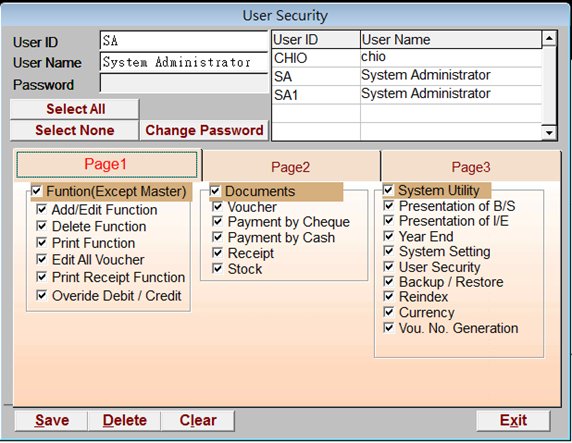Disable Currency permission checkbox
This screenshot has width=572, height=443.
[x=389, y=312]
